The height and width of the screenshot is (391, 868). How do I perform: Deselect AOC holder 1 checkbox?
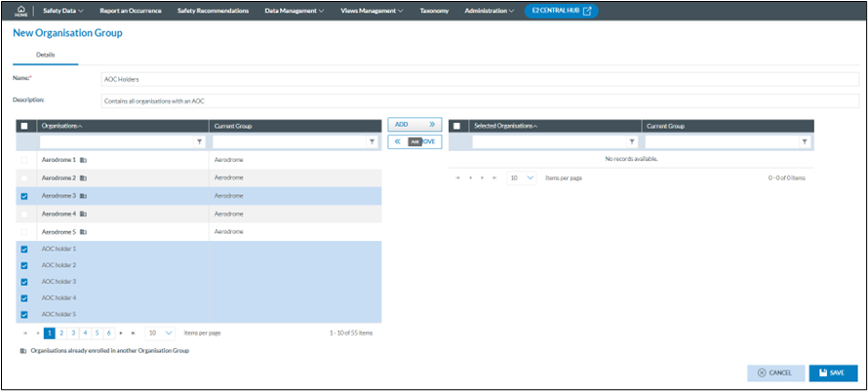point(24,250)
